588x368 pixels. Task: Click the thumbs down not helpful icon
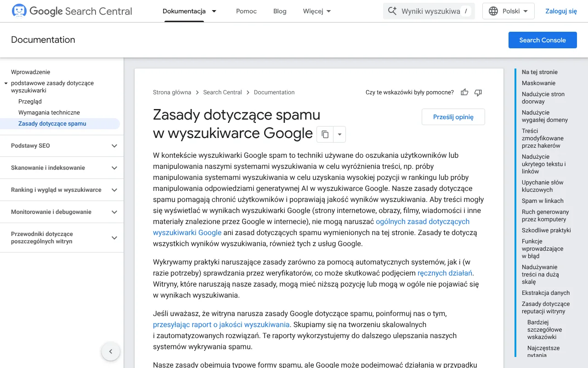click(478, 92)
